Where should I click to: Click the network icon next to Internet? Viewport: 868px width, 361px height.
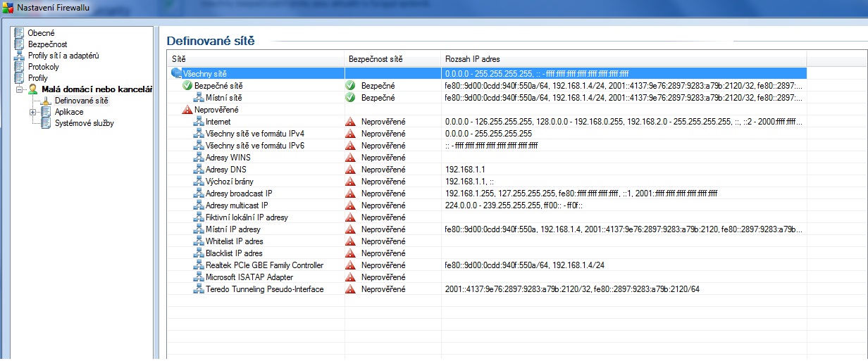pyautogui.click(x=199, y=122)
